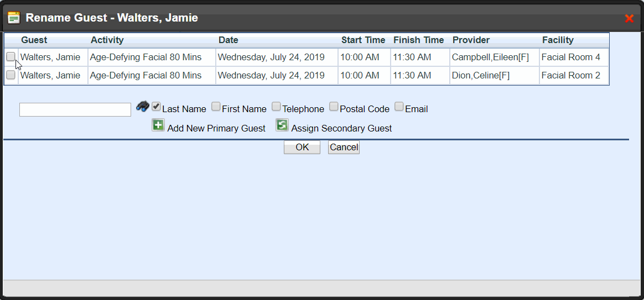This screenshot has height=300, width=644.
Task: Click the Rename Guest window title icon
Action: coord(14,18)
